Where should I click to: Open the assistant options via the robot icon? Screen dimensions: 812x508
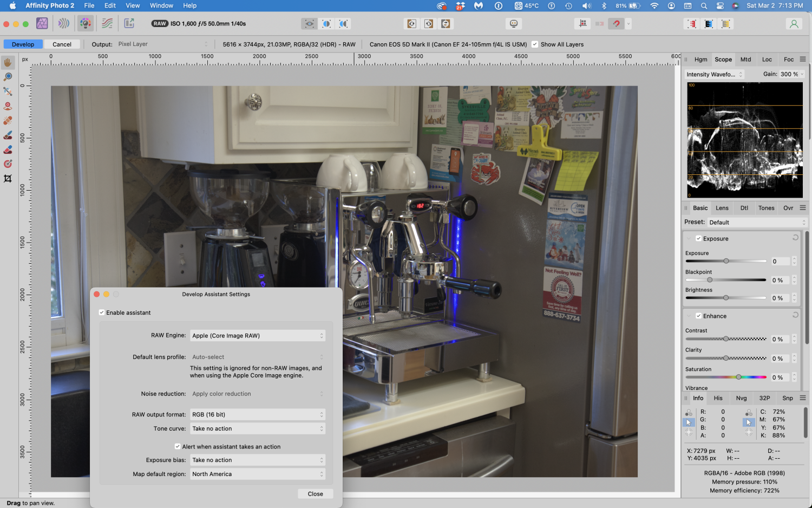[513, 23]
